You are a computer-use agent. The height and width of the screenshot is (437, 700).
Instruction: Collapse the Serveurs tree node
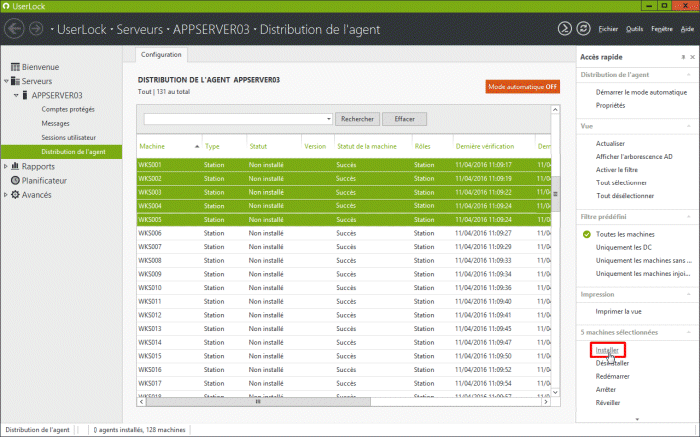point(6,81)
